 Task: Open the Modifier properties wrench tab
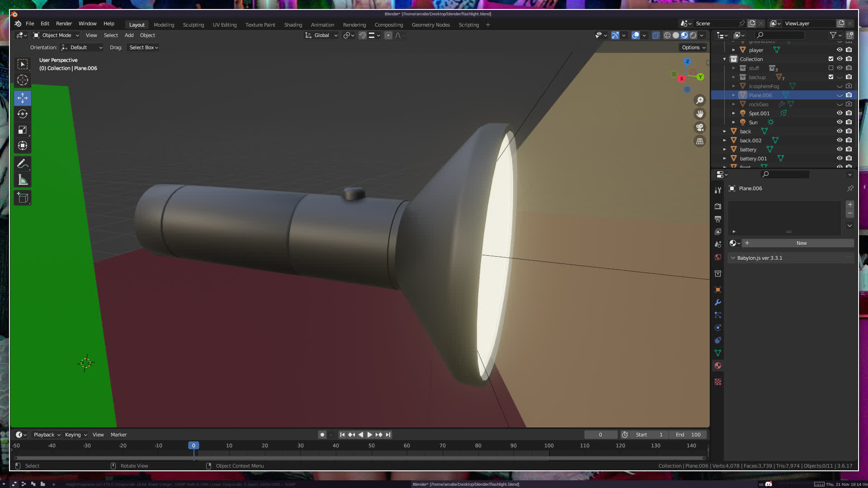718,302
